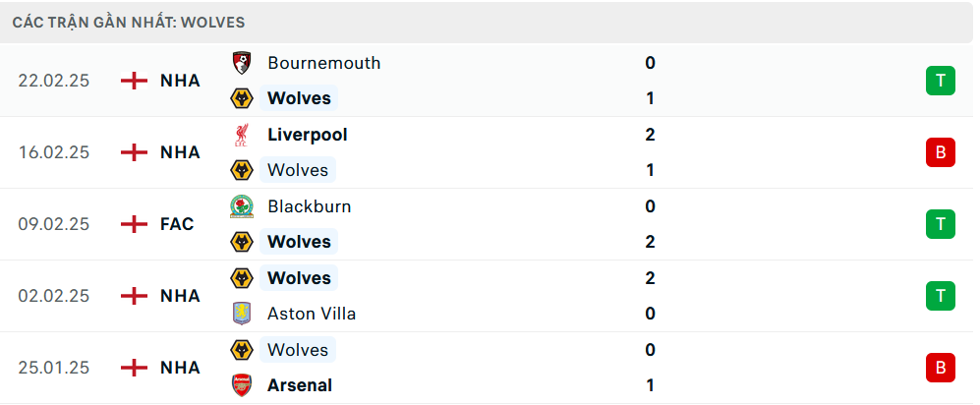Click the Blackburn Rovers crest icon

click(241, 206)
